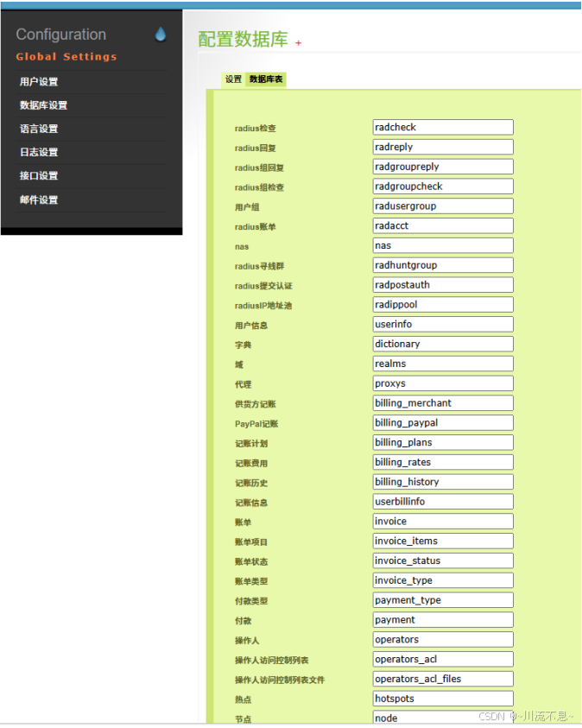582x728 pixels.
Task: Click the 配置数据库 page heading
Action: click(244, 40)
